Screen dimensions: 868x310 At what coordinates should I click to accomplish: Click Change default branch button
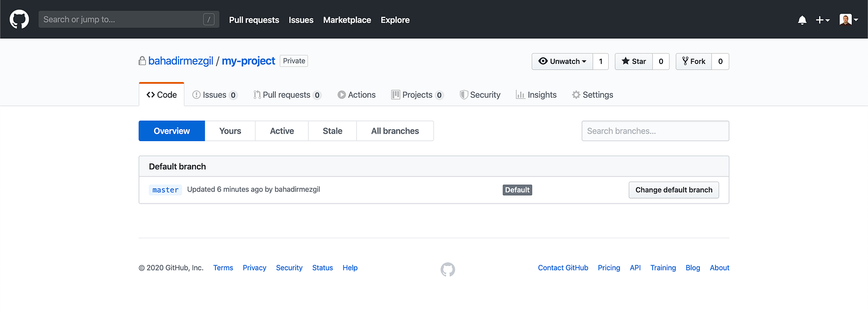(x=674, y=190)
